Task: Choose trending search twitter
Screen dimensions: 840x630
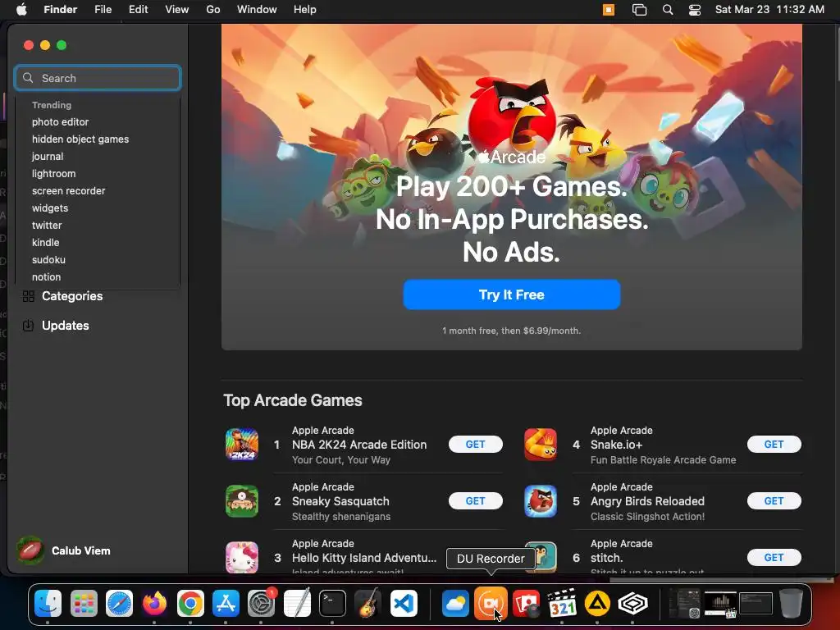Action: 47,226
